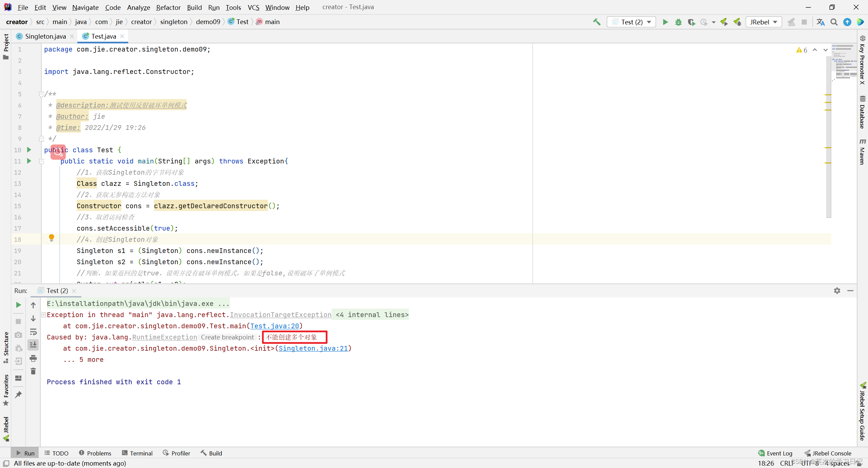Click the Translate icon in toolbar
868x468 pixels.
coord(821,22)
